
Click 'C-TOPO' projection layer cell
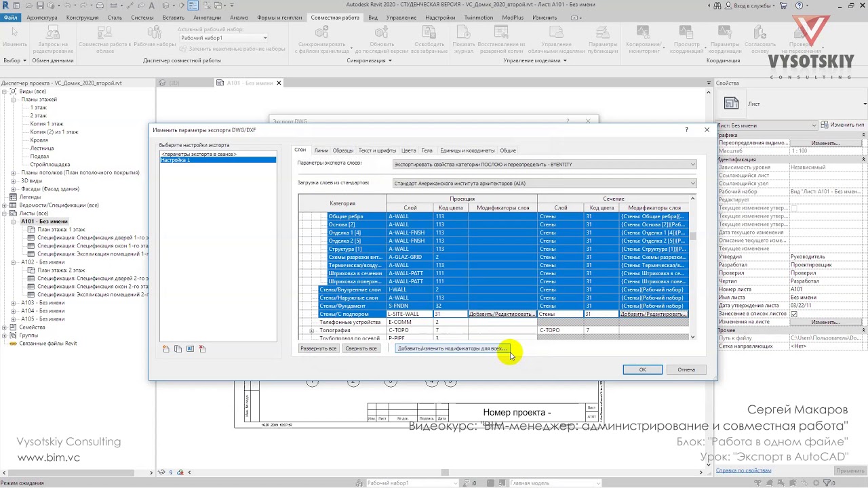(x=410, y=330)
